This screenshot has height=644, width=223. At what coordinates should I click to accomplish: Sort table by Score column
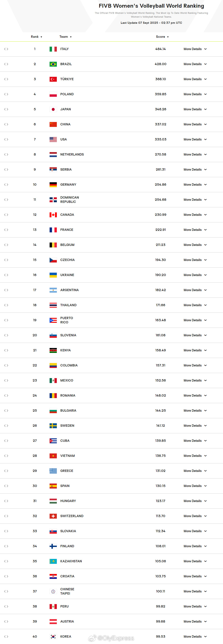162,37
